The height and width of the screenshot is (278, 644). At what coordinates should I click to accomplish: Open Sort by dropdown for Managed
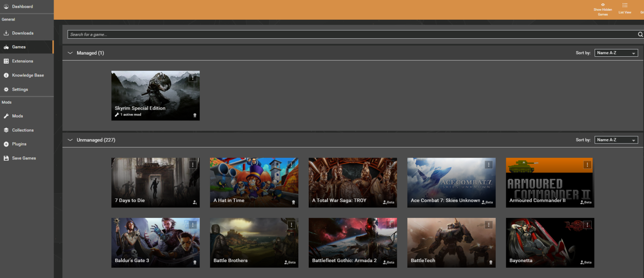click(616, 53)
